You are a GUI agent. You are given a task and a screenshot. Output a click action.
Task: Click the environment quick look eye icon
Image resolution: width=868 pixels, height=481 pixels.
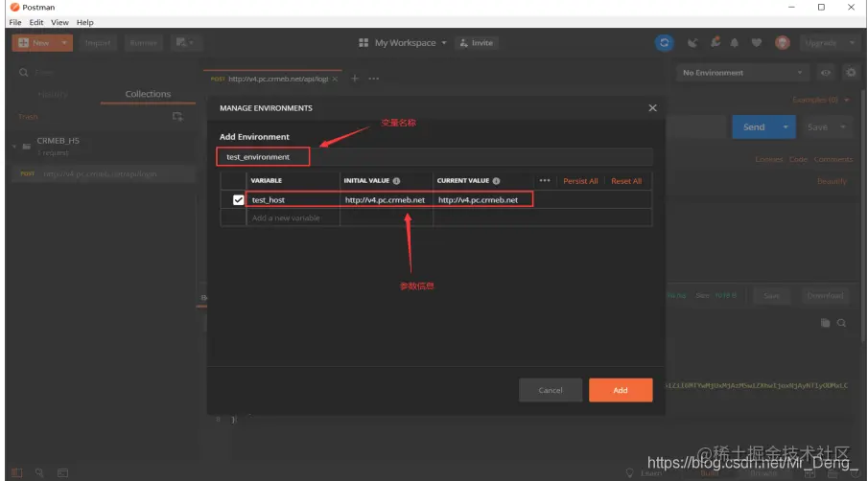(x=826, y=73)
